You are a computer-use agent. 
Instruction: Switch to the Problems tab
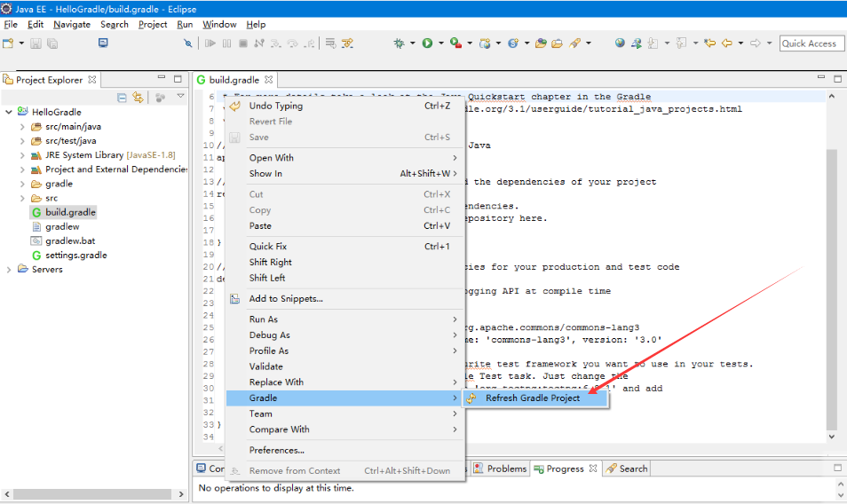click(x=500, y=469)
